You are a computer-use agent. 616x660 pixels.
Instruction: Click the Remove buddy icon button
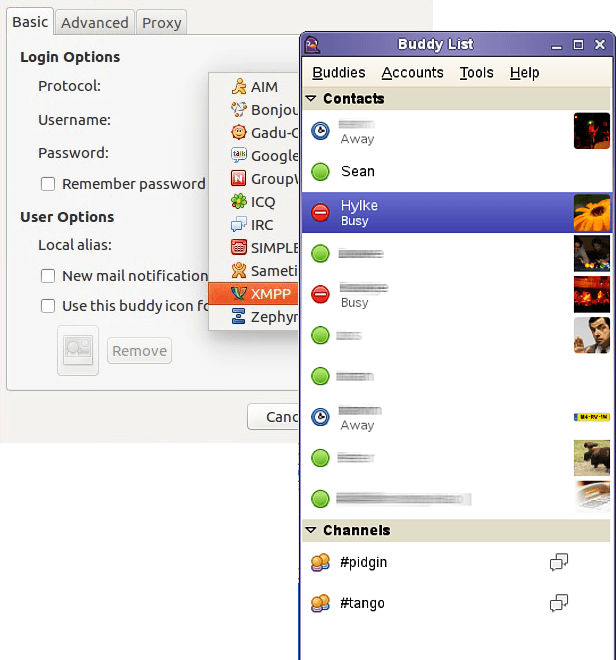pyautogui.click(x=139, y=351)
